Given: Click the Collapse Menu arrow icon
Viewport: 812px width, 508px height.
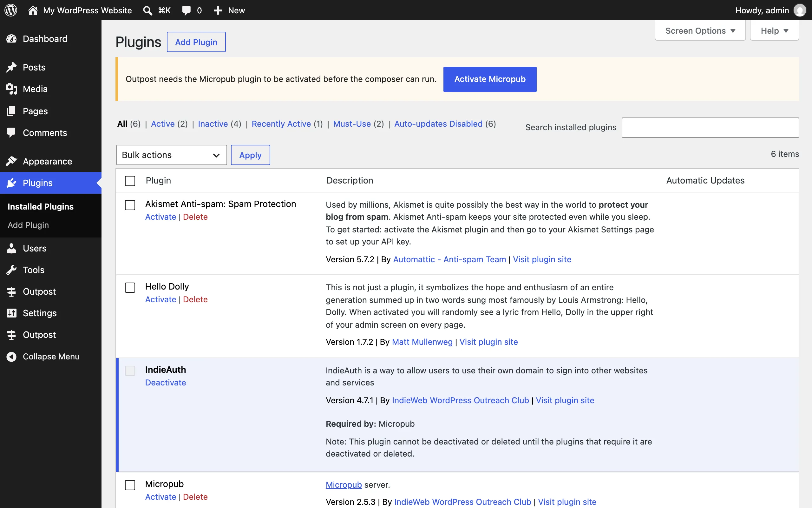Looking at the screenshot, I should coord(11,357).
